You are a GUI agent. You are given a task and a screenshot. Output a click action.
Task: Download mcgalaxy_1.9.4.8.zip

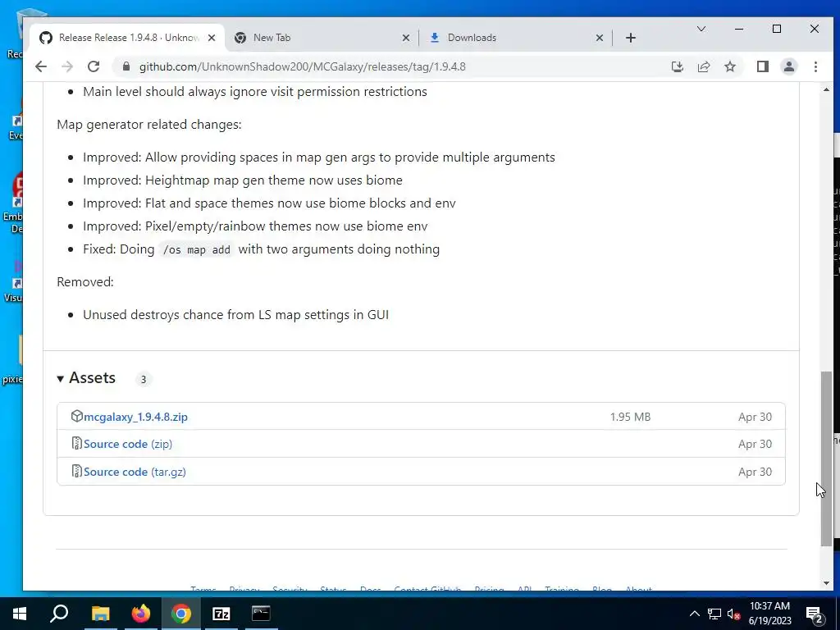tap(135, 417)
